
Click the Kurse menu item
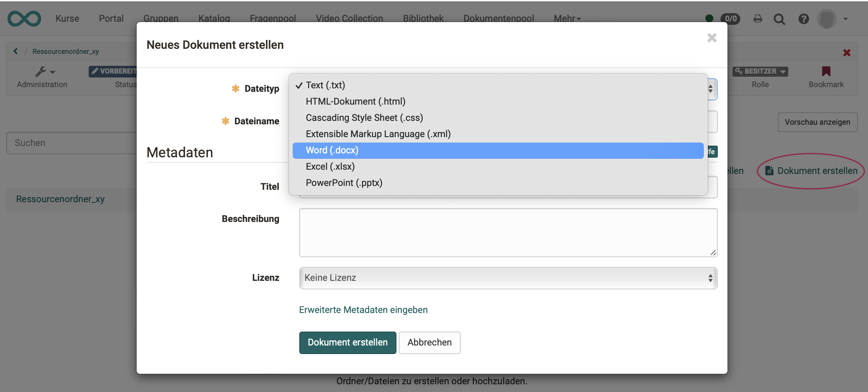point(67,19)
